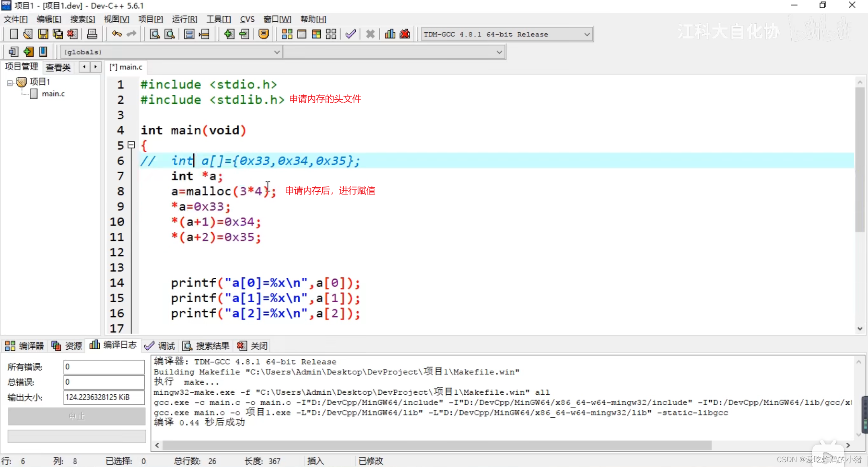
Task: Open the (globals) scope dropdown
Action: point(276,52)
